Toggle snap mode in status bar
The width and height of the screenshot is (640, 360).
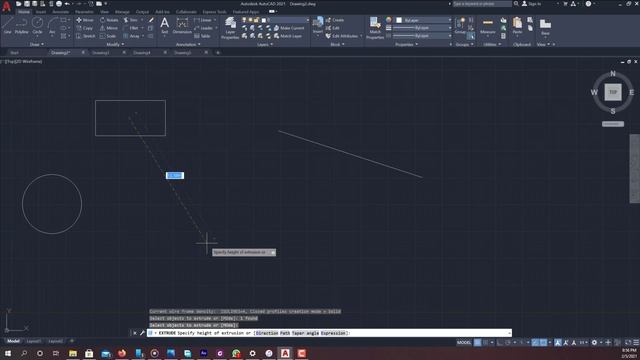tap(485, 342)
